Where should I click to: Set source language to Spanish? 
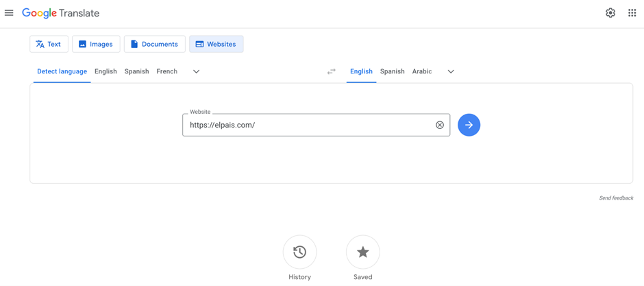(x=137, y=71)
